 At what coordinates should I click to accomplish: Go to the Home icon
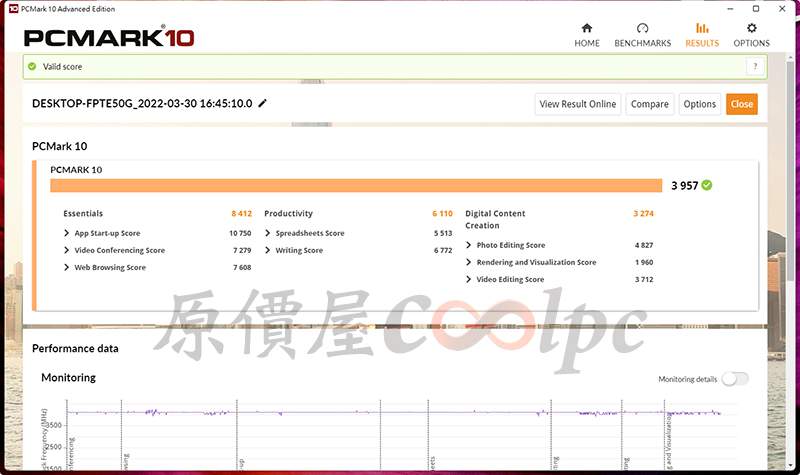coord(587,28)
